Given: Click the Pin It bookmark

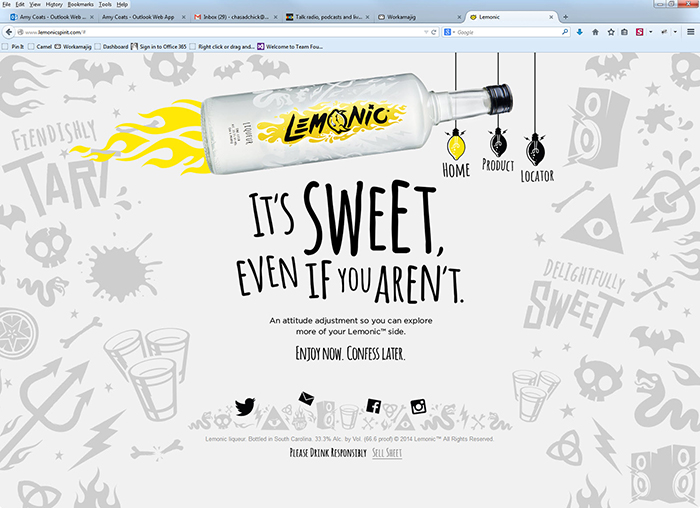Looking at the screenshot, I should [13, 46].
